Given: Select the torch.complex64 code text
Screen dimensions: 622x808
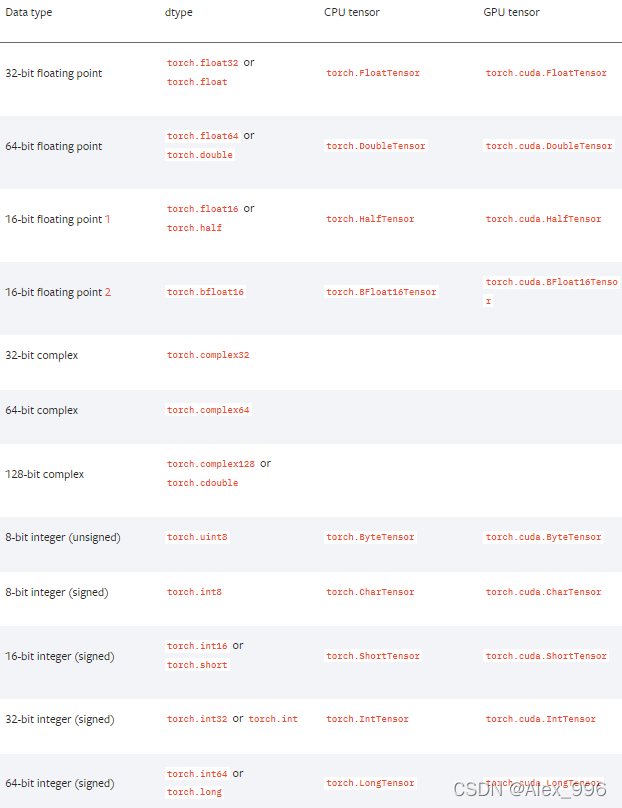Looking at the screenshot, I should pyautogui.click(x=208, y=410).
